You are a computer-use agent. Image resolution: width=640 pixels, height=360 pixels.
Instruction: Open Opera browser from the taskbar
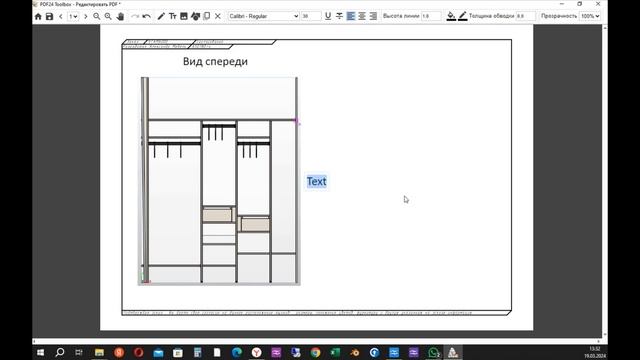click(x=138, y=352)
